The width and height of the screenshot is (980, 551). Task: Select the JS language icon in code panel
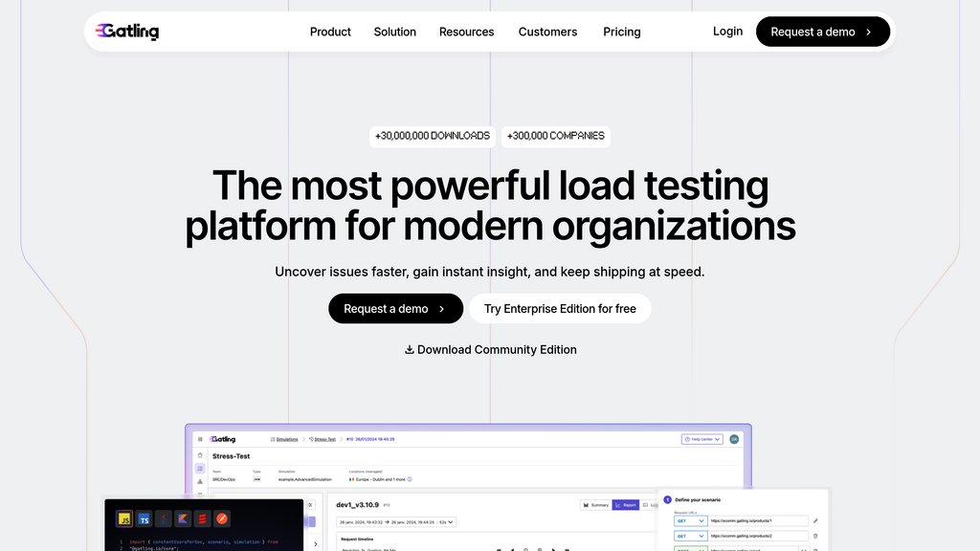pyautogui.click(x=124, y=518)
